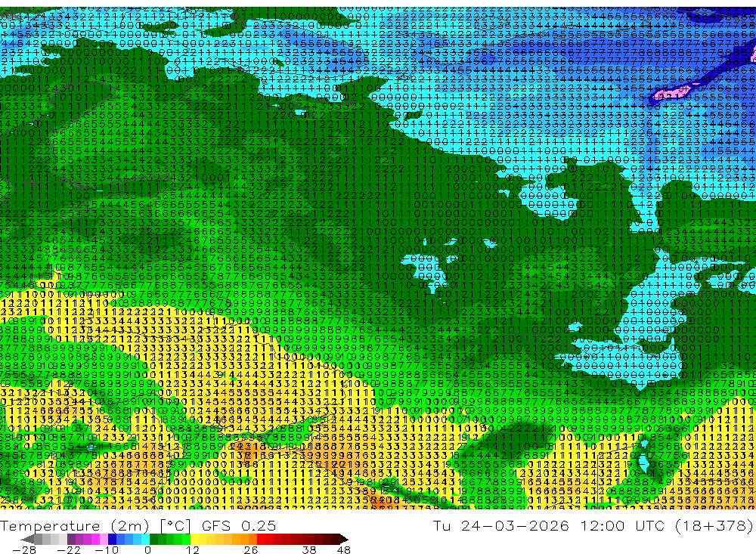Image resolution: width=756 pixels, height=554 pixels.
Task: Click the 'GFS 0.25' model label
Action: (239, 526)
